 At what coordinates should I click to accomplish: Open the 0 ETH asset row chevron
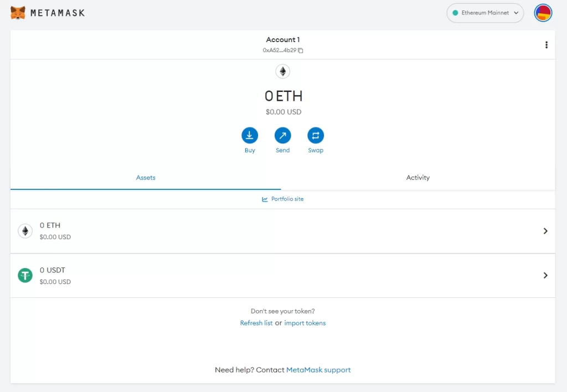tap(545, 231)
